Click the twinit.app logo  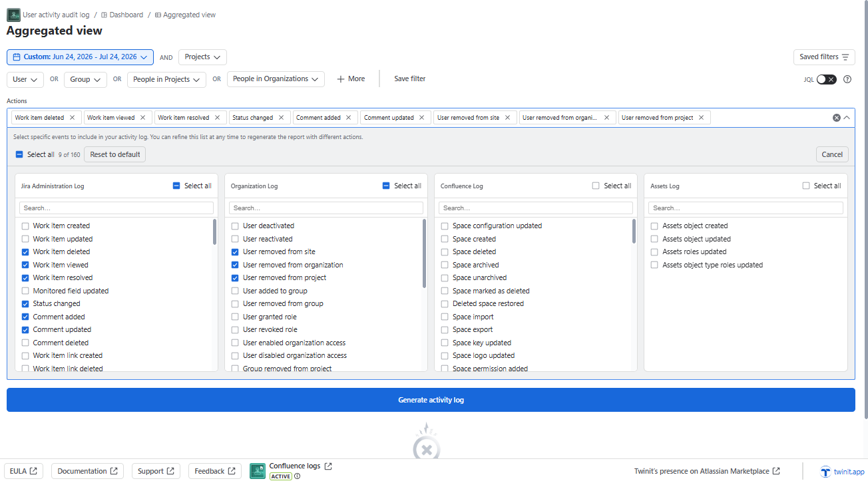842,472
